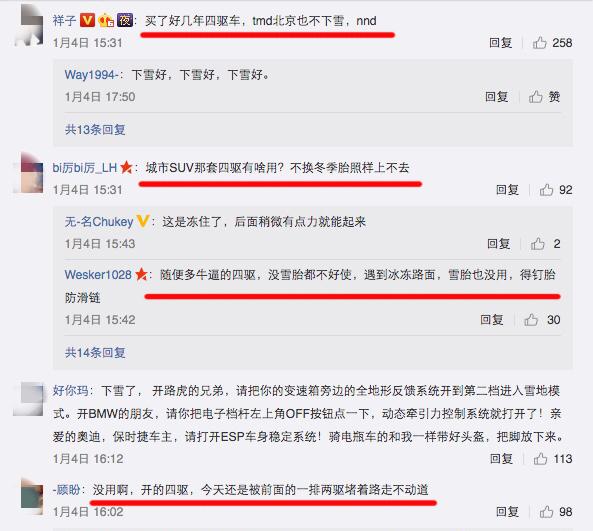The height and width of the screenshot is (531, 593).
Task: Like 好你玛's comment with 113 likes
Action: (x=540, y=459)
